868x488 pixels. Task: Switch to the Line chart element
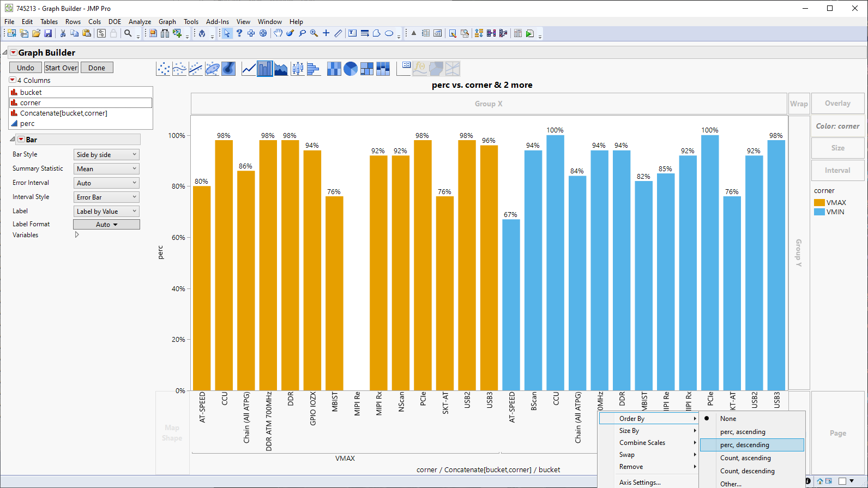pos(249,69)
